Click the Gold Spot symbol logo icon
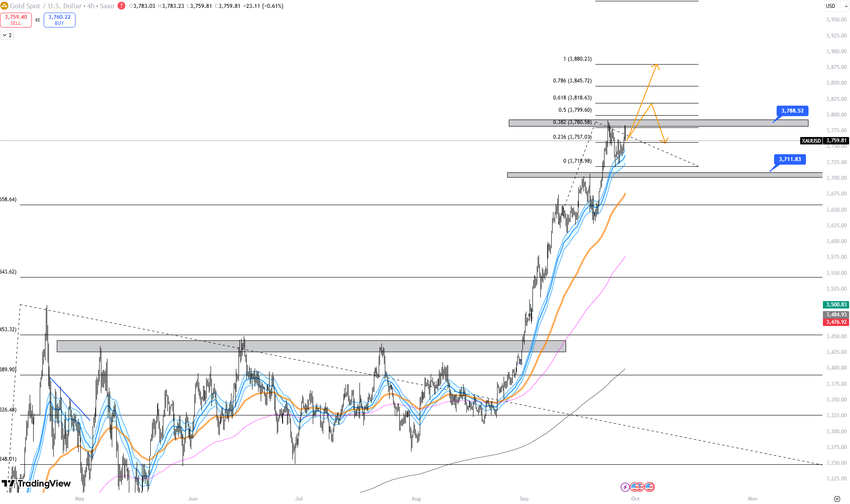The width and height of the screenshot is (850, 504). [x=5, y=6]
